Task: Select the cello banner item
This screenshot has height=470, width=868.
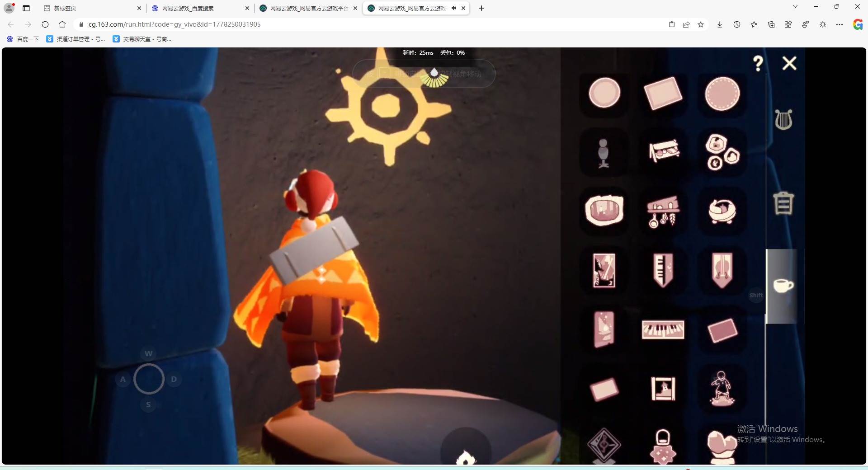Action: 722,270
